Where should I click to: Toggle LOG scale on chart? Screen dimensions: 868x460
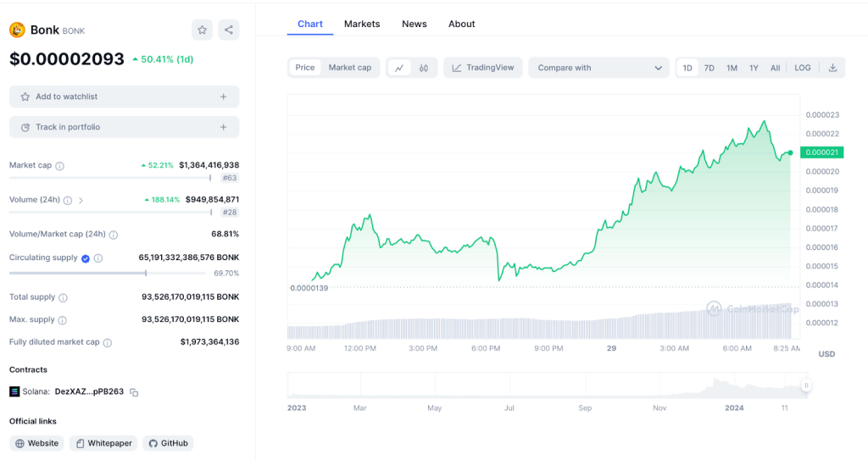(803, 68)
